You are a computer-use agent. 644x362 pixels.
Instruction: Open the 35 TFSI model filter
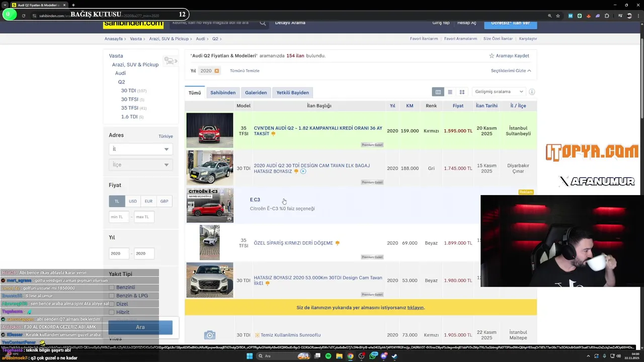(129, 108)
